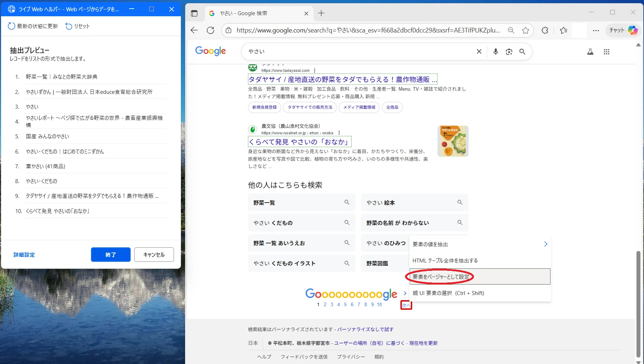Refresh the Edge browser page
Viewport: 644px width, 364px height.
(x=210, y=30)
